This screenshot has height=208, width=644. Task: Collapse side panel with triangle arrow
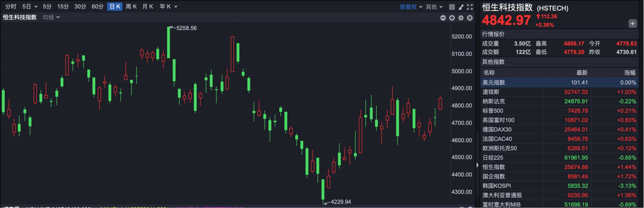[x=478, y=165]
